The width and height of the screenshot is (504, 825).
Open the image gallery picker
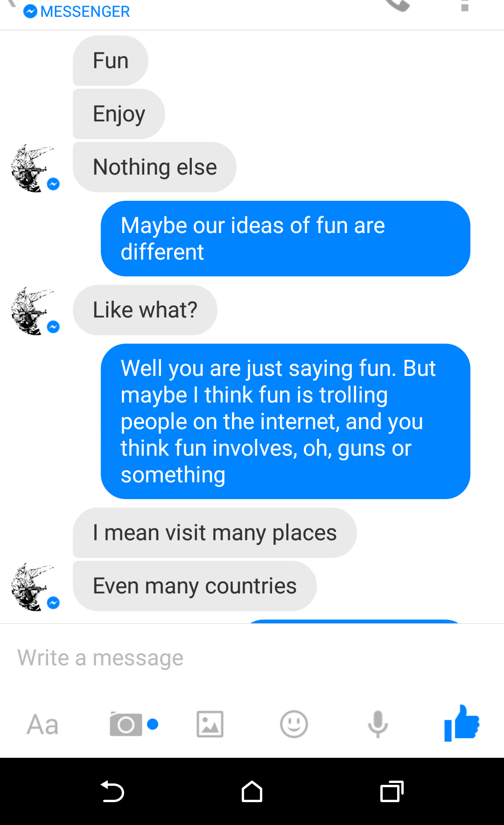tap(210, 725)
